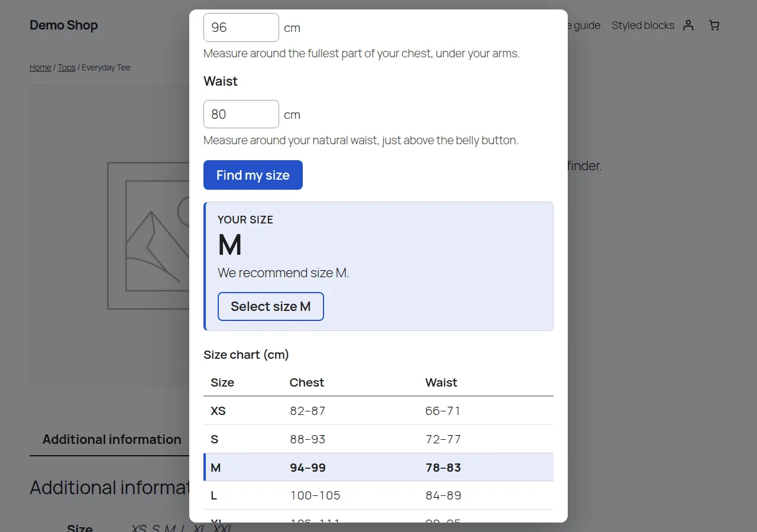The width and height of the screenshot is (757, 532).
Task: Click chest value 94–99
Action: click(308, 468)
